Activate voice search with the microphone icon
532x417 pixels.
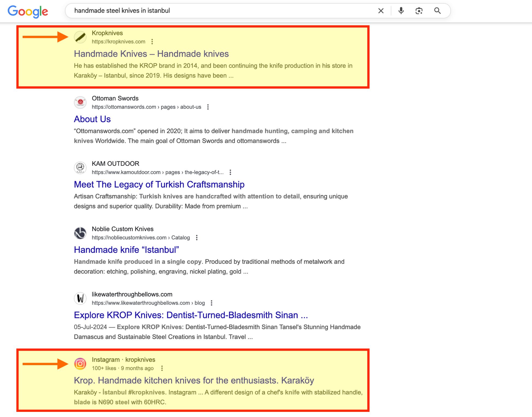(401, 11)
